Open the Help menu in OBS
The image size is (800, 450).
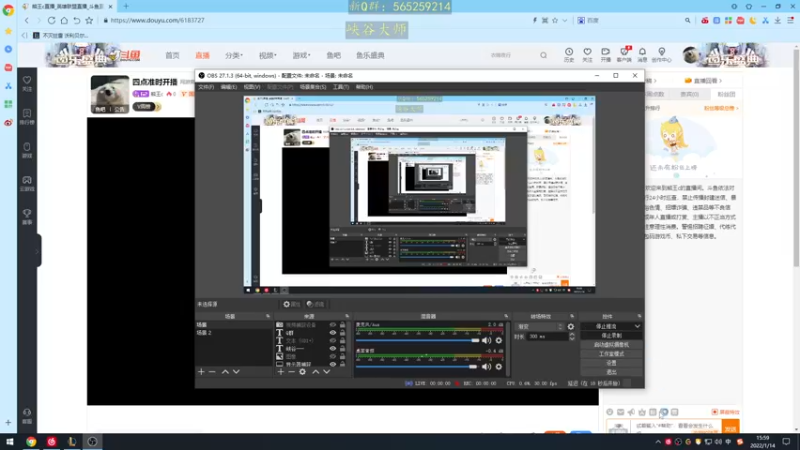364,87
